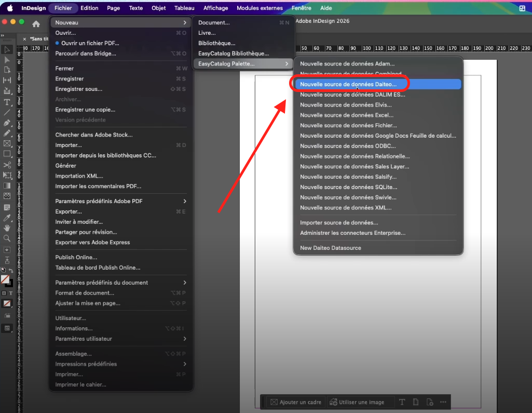Toggle formatting affects text

10,293
